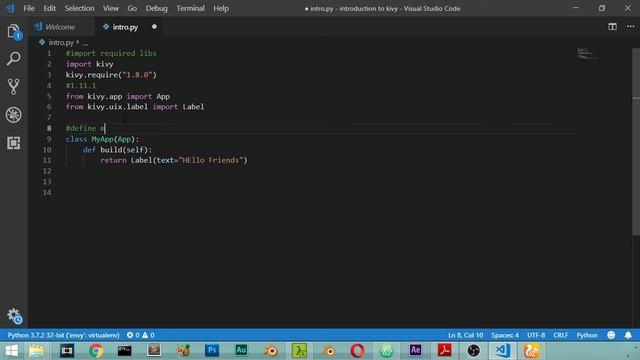The width and height of the screenshot is (640, 360).
Task: Click Ln 8, Col 10 to go to line
Action: pos(465,335)
